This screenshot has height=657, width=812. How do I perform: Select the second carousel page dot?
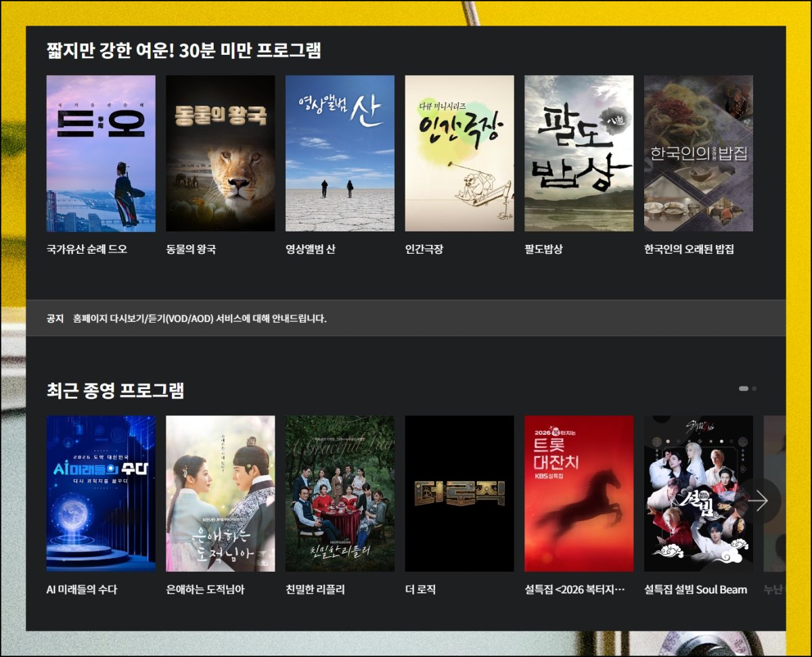754,388
